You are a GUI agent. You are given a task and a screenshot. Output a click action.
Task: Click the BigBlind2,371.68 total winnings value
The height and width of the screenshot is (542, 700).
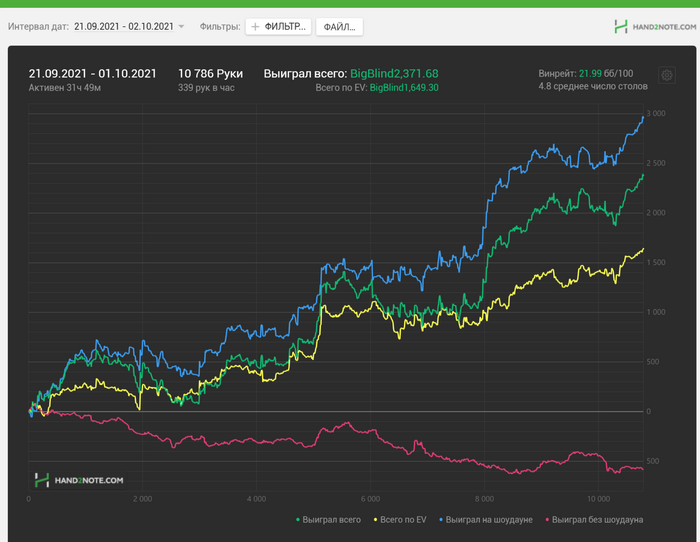click(394, 74)
